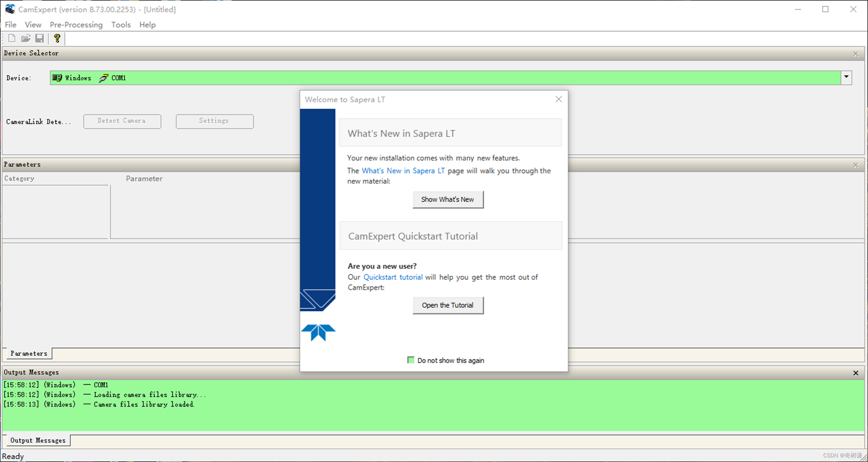Select the Parameters bottom tab

click(x=29, y=353)
